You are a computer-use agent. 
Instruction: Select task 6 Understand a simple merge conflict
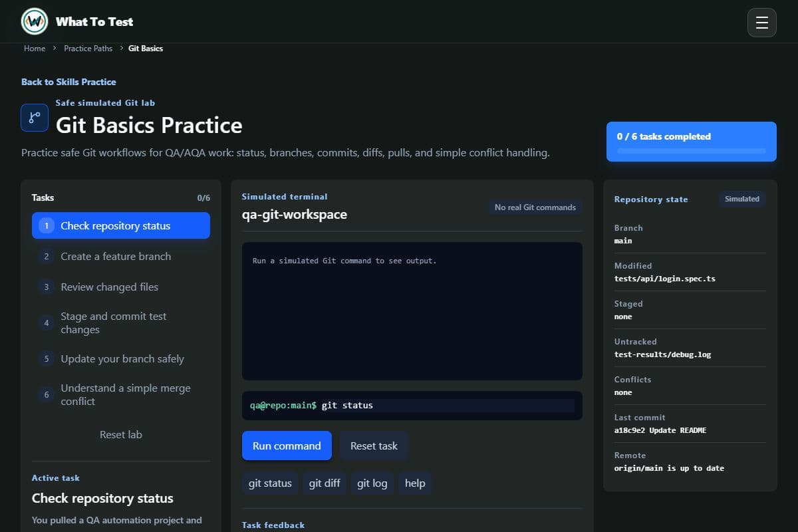(121, 395)
